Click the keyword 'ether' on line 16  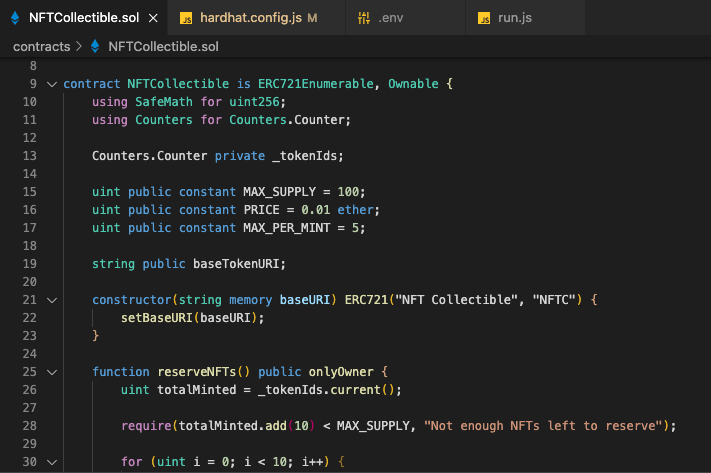[x=356, y=210]
